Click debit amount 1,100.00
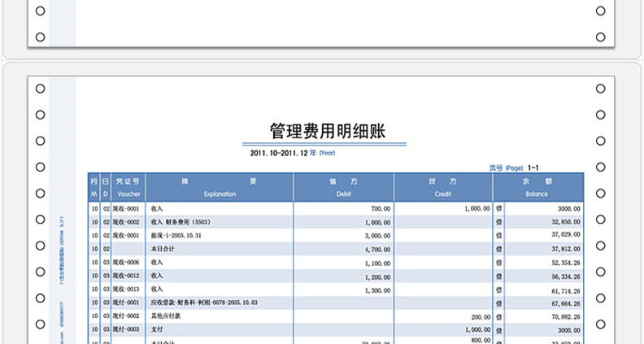 (x=377, y=263)
